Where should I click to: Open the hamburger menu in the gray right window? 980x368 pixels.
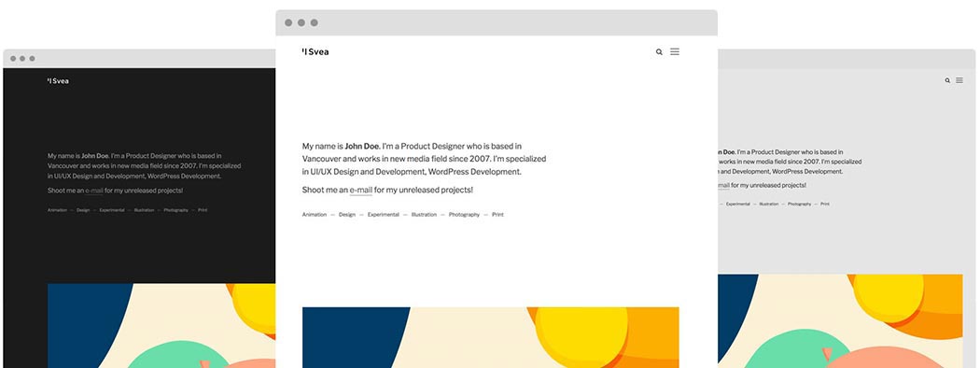(959, 80)
